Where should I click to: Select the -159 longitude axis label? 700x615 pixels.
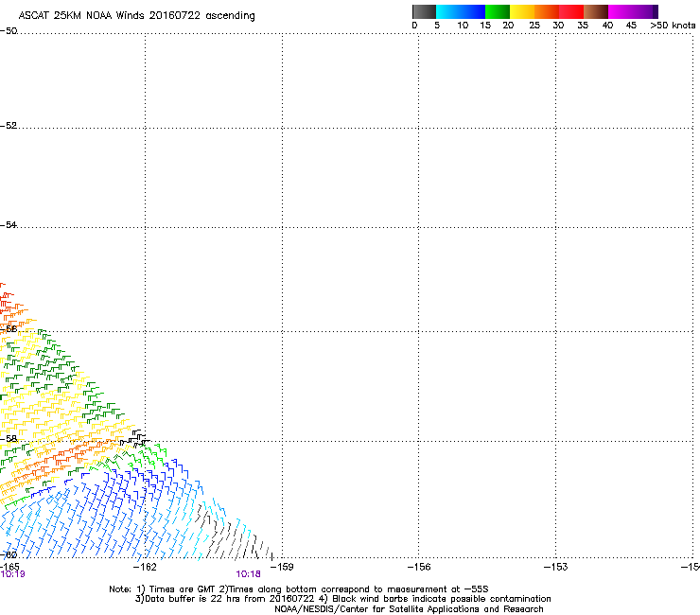click(282, 567)
